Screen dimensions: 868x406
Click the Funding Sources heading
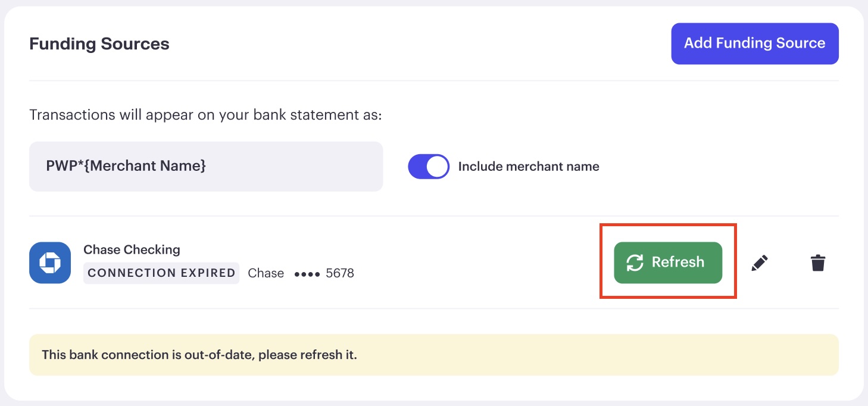99,44
